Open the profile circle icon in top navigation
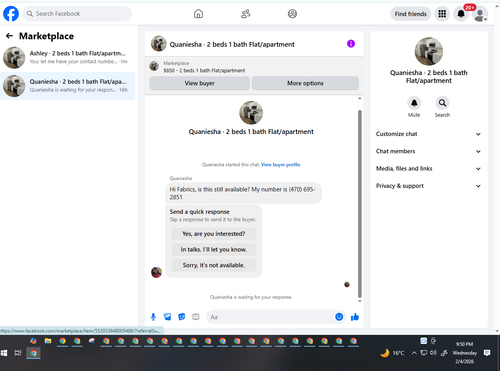This screenshot has height=371, width=500. coord(292,14)
